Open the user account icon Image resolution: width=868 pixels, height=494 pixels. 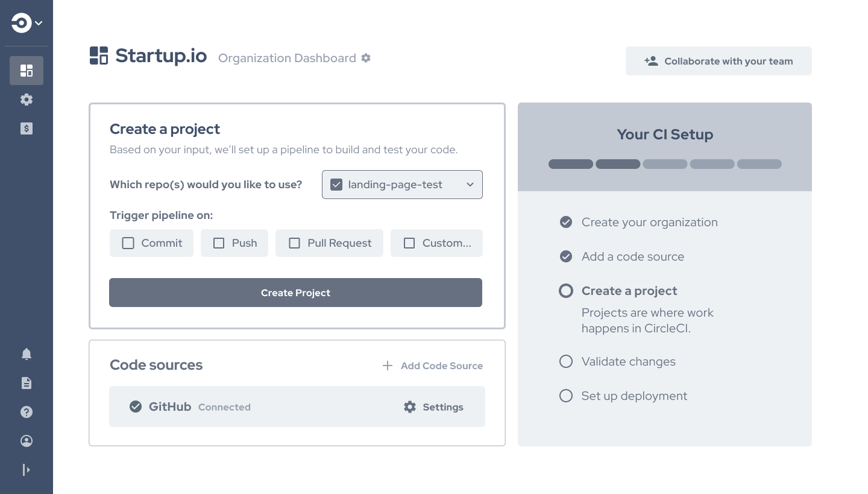(x=27, y=441)
